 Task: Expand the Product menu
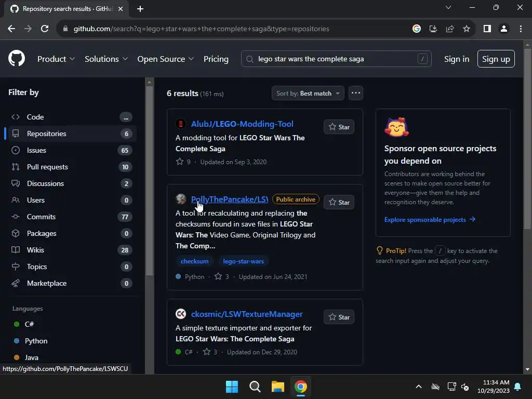[56, 59]
